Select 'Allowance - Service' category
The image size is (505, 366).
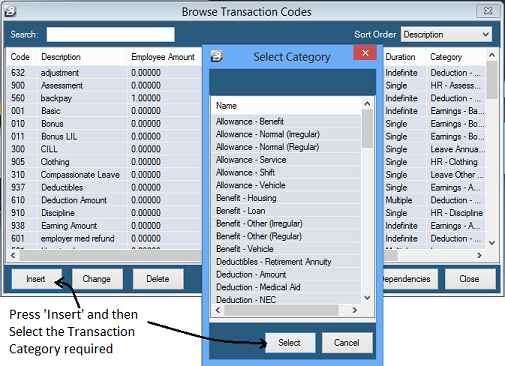(x=286, y=160)
